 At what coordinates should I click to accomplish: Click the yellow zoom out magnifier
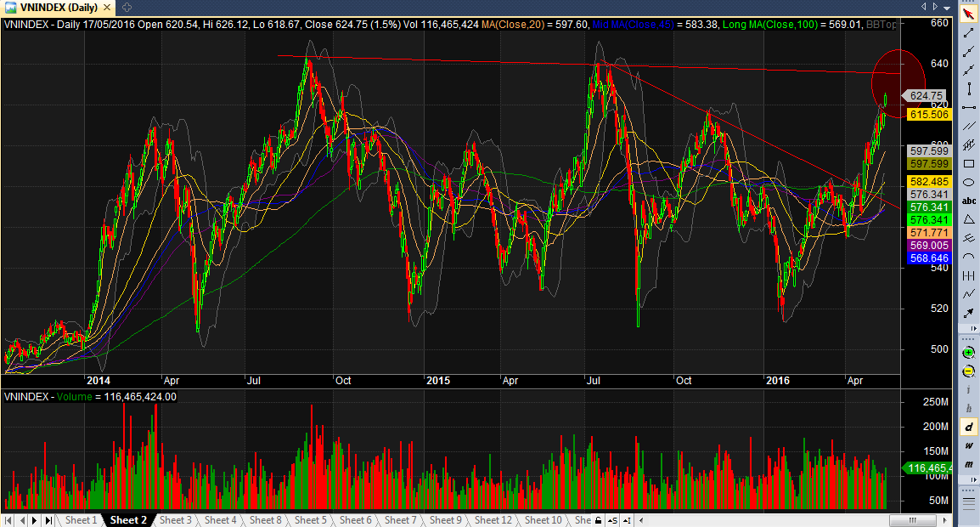pyautogui.click(x=968, y=371)
